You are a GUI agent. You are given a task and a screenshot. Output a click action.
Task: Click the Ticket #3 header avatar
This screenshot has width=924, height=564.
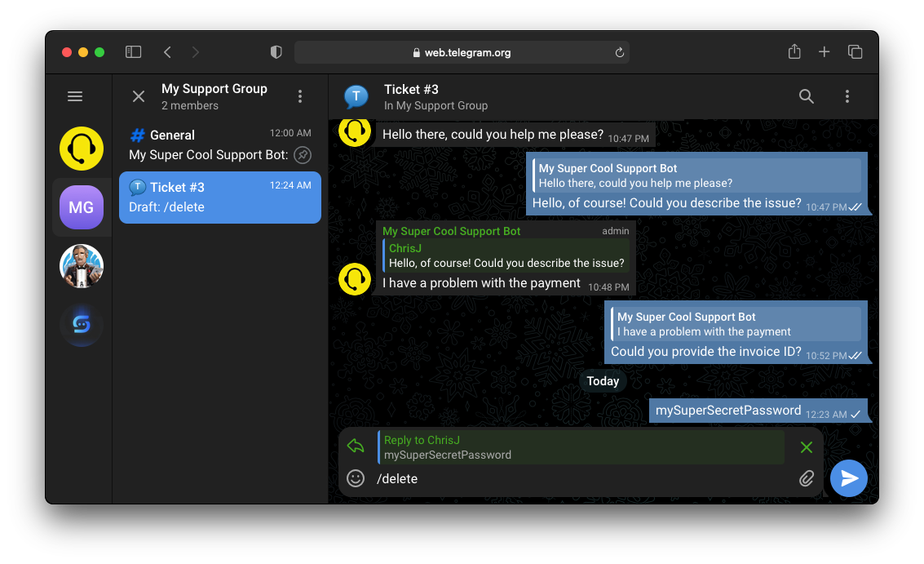pos(356,97)
